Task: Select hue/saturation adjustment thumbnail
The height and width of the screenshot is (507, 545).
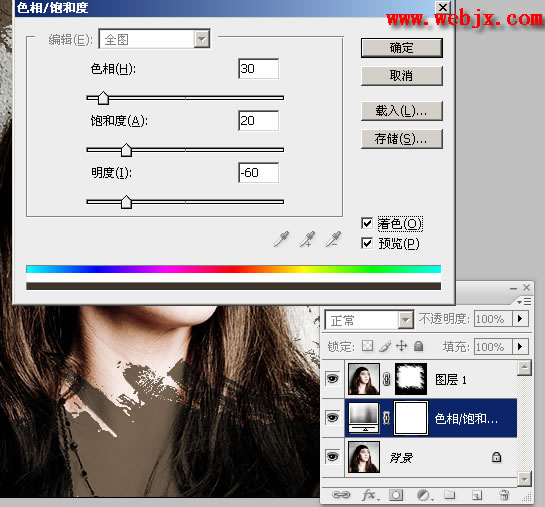Action: pyautogui.click(x=364, y=418)
